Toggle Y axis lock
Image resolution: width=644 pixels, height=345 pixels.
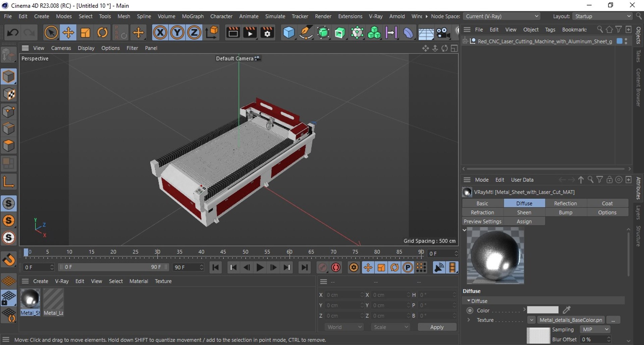point(177,33)
